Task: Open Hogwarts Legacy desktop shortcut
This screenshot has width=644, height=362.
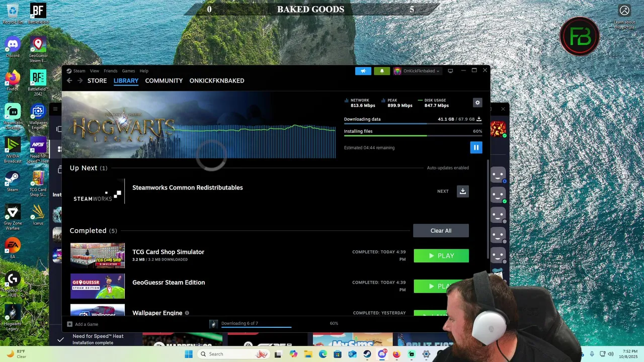Action: [13, 318]
